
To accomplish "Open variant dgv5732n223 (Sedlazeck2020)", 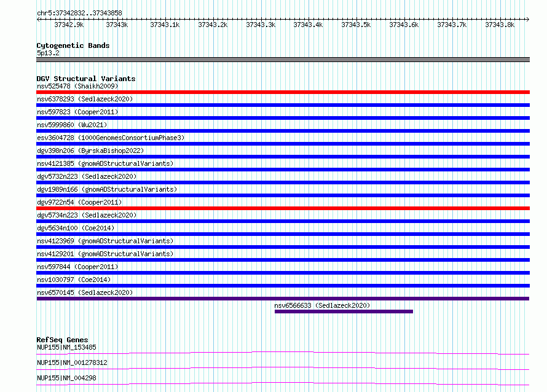I will [x=87, y=176].
